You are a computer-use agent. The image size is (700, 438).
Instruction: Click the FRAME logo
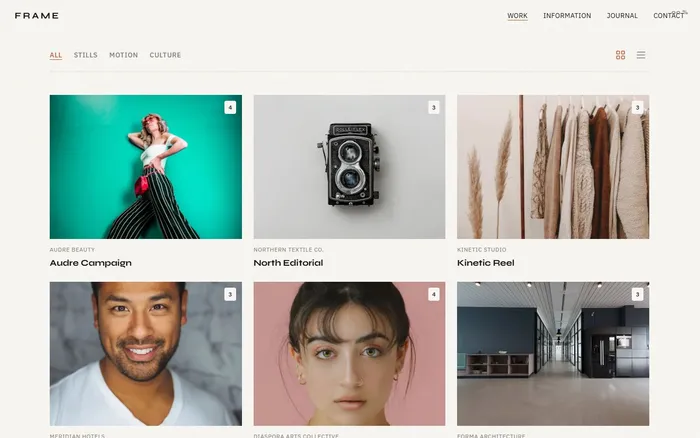(37, 16)
